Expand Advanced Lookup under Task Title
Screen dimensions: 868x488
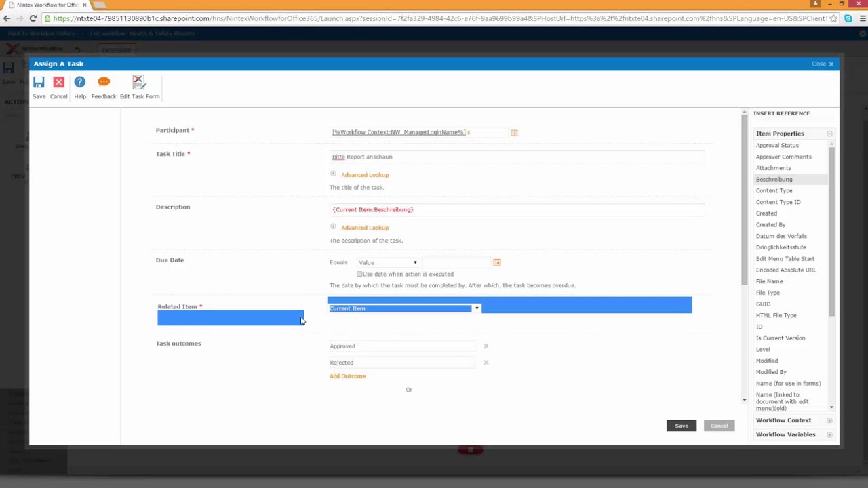pyautogui.click(x=365, y=175)
